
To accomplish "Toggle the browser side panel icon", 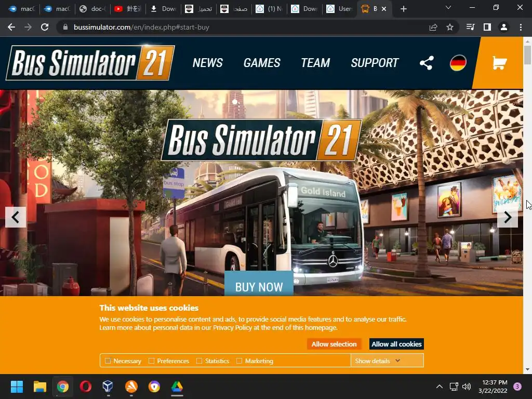I will (x=487, y=27).
